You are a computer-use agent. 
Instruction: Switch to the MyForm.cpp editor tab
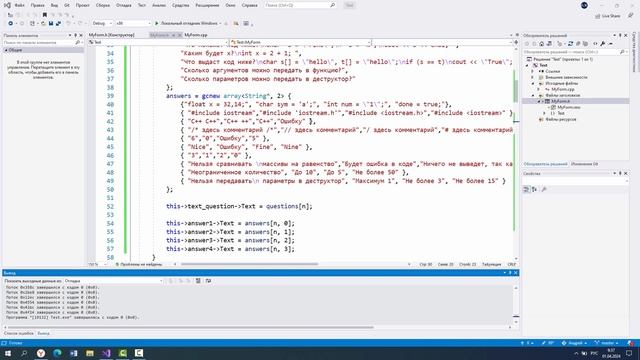click(196, 35)
